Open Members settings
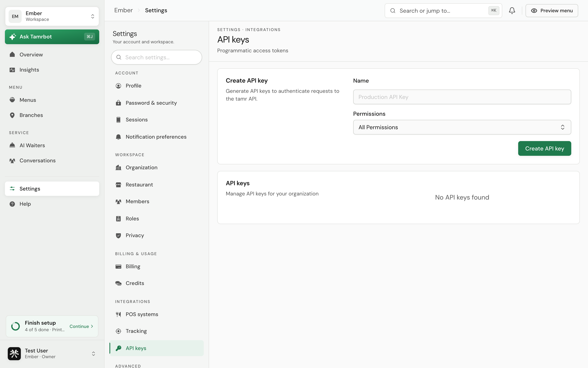The image size is (588, 368). tap(156, 202)
